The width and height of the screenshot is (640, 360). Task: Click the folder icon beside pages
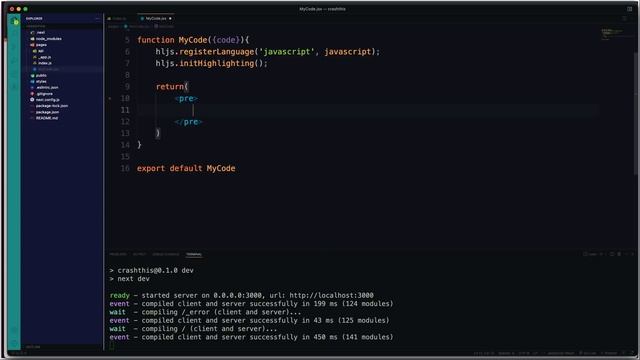click(x=32, y=44)
